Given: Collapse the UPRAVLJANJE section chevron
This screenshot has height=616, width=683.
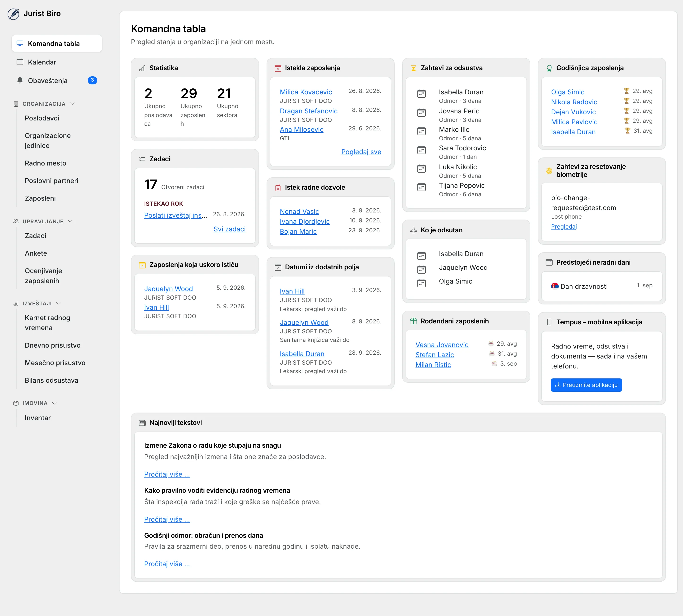Looking at the screenshot, I should [x=70, y=221].
